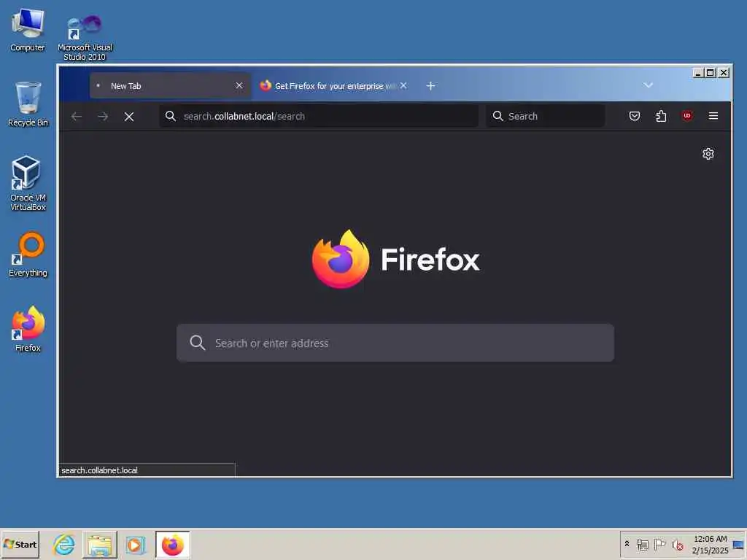Select the Firefox logo on page
This screenshot has width=747, height=560.
pos(340,259)
